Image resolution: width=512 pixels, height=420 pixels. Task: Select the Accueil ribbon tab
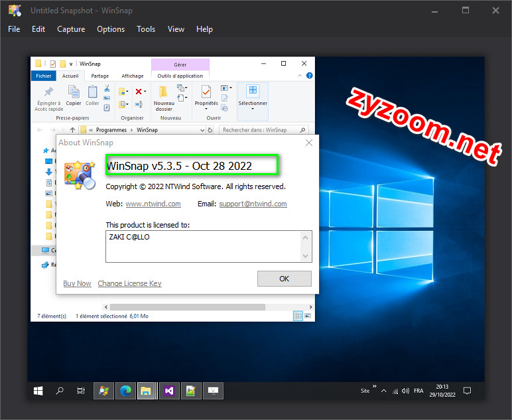[70, 76]
